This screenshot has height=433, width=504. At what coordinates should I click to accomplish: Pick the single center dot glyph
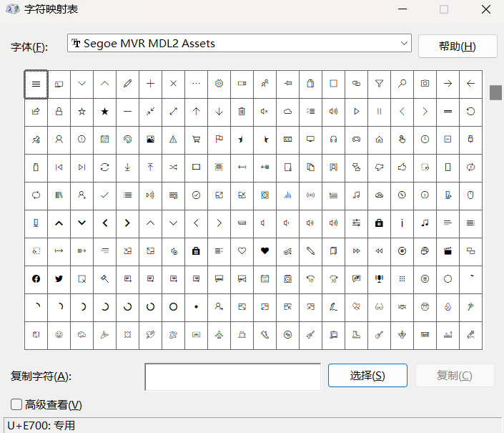coord(197,307)
